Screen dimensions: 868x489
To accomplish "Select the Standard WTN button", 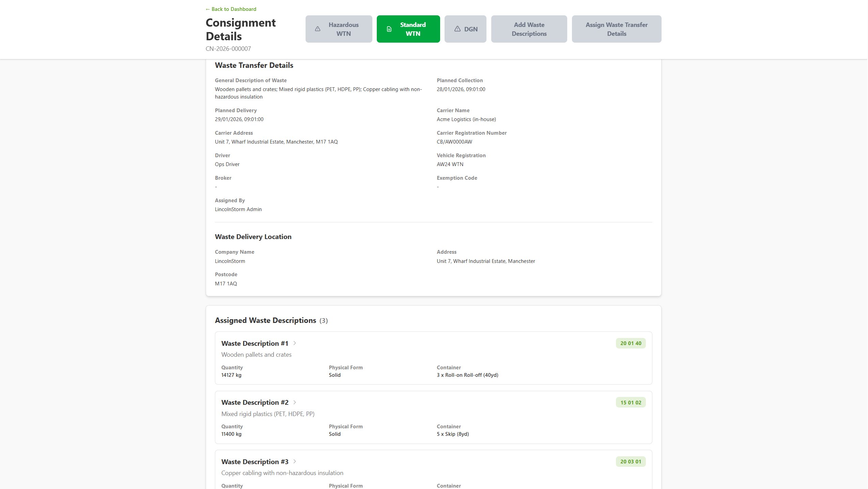I will click(x=408, y=29).
